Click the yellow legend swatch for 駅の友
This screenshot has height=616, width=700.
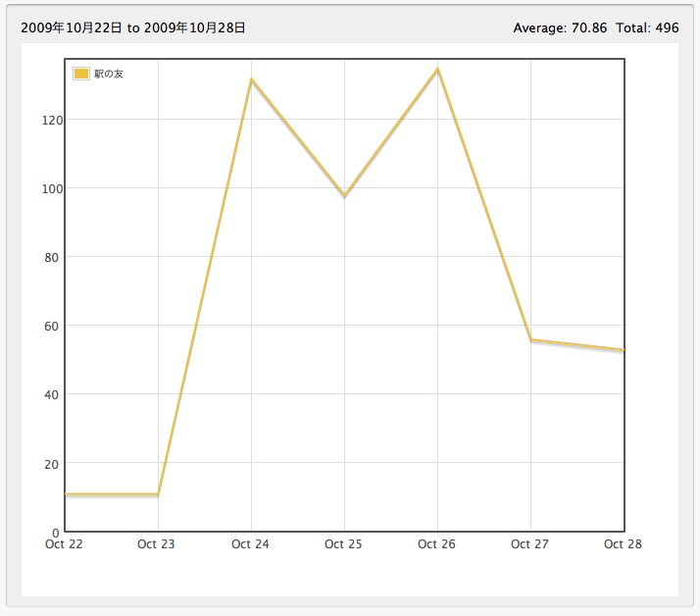point(81,74)
